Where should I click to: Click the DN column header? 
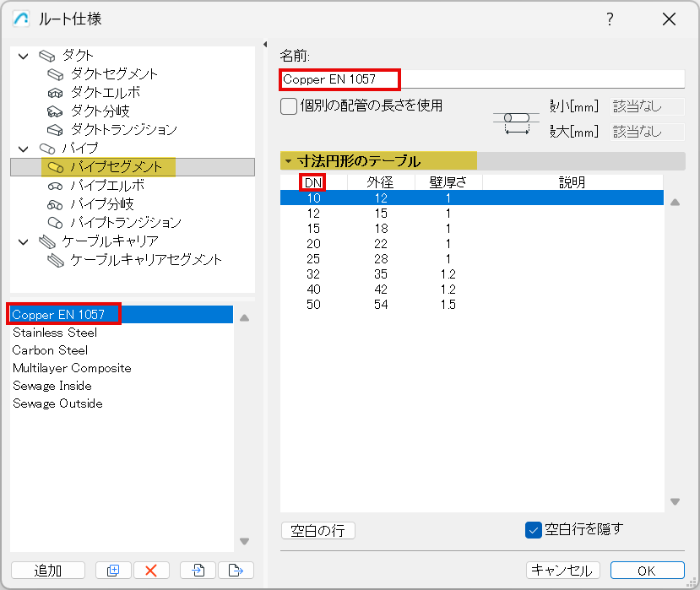point(313,182)
